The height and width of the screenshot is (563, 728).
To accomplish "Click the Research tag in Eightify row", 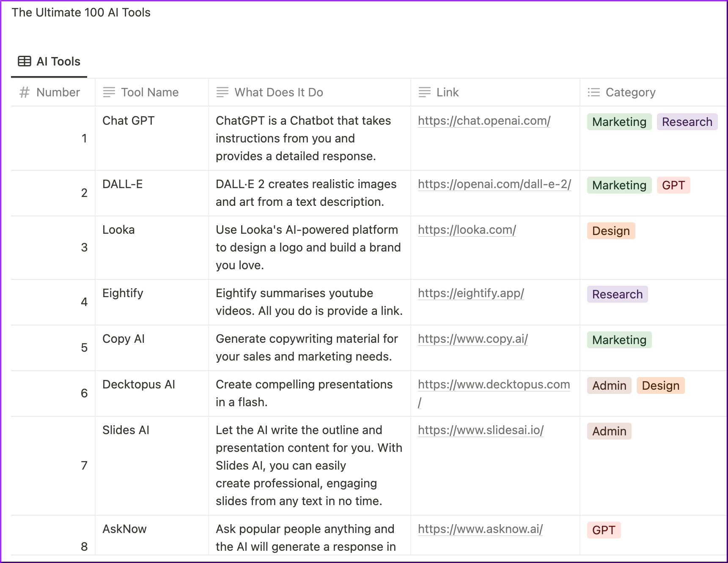I will (x=617, y=294).
